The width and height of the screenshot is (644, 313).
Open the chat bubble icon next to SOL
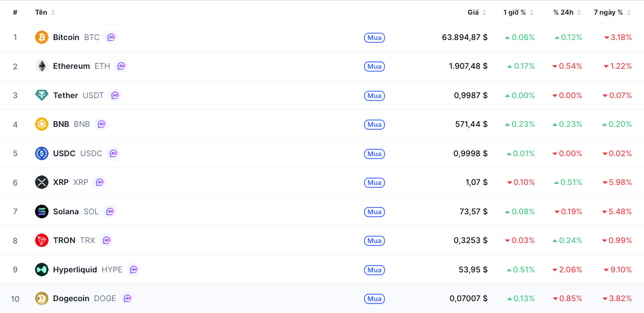tap(110, 211)
